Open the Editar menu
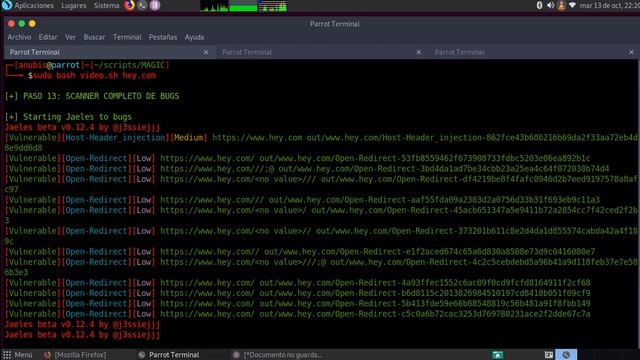 click(x=48, y=37)
